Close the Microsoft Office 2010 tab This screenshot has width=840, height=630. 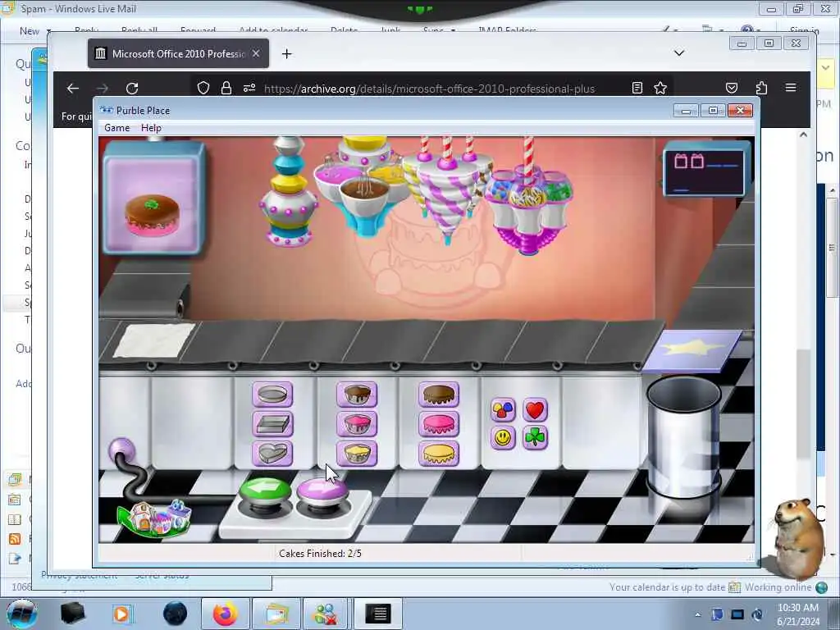(x=256, y=53)
